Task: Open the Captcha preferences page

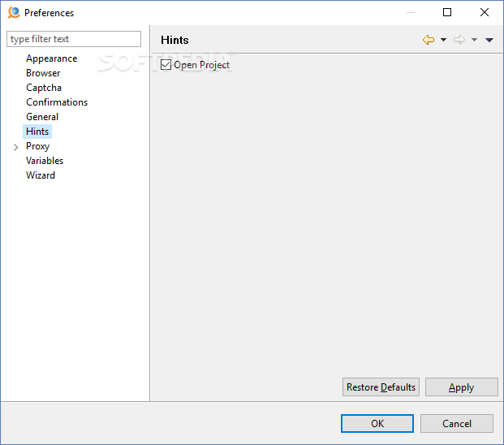Action: pyautogui.click(x=44, y=88)
